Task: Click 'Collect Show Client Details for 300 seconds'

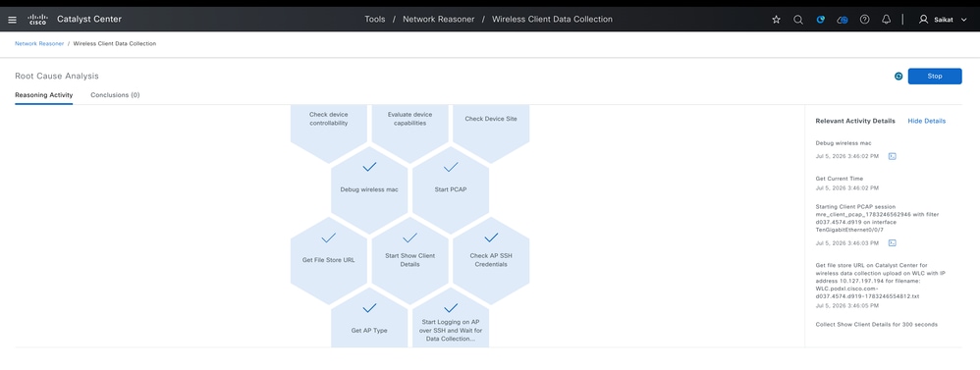Action: pos(876,325)
